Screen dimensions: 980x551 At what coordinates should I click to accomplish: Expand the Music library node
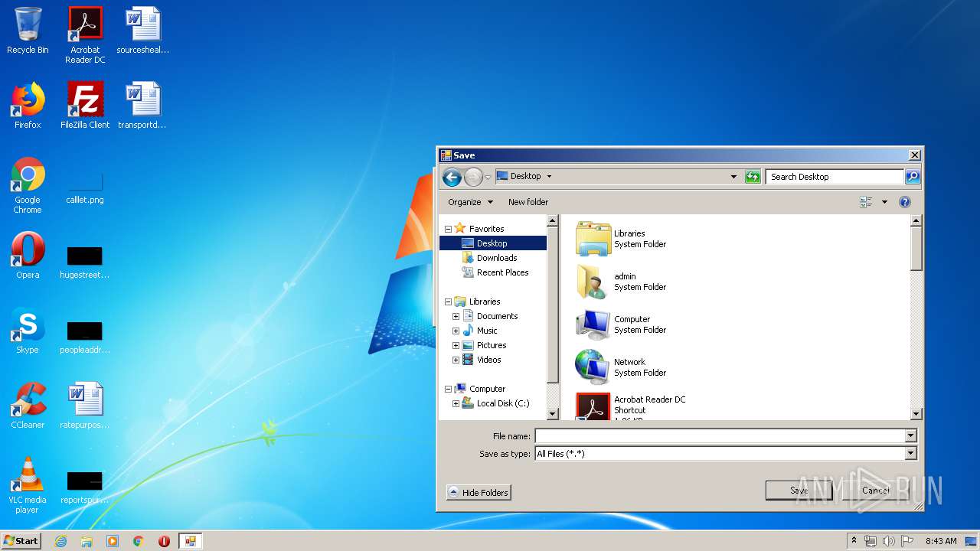pos(456,331)
